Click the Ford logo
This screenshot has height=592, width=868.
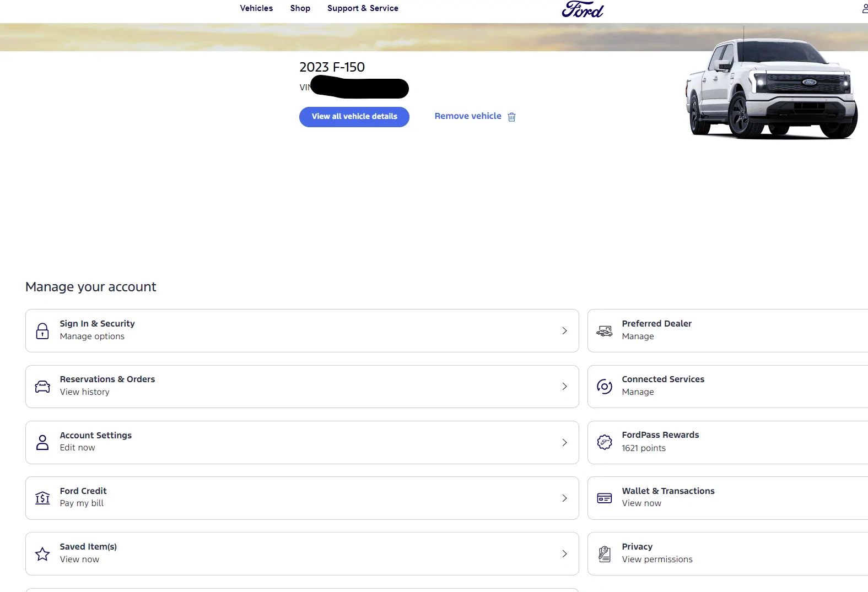point(583,9)
